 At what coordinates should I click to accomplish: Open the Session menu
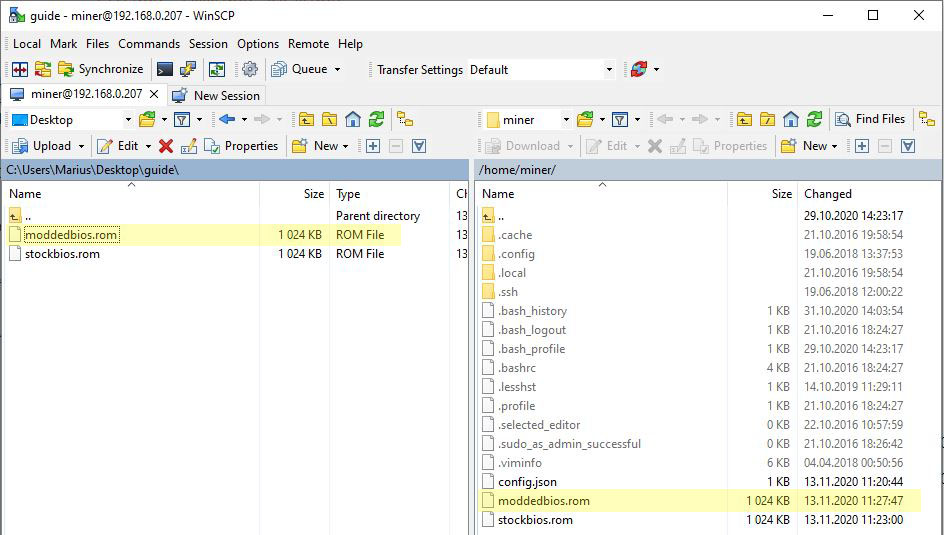tap(208, 44)
